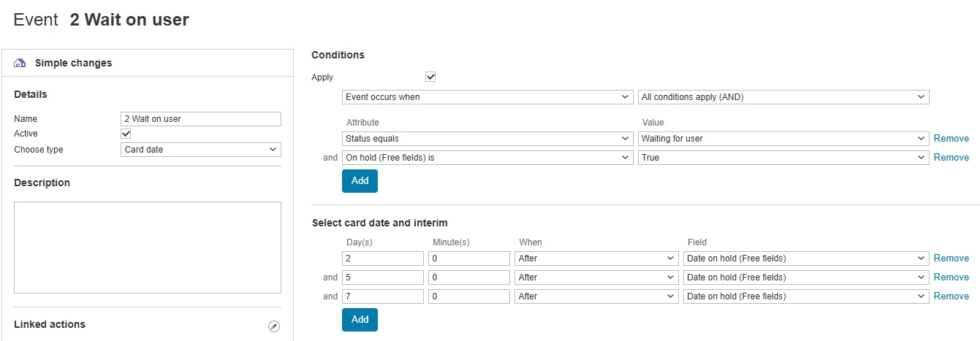Open the When dropdown for 2-day row

(x=596, y=258)
